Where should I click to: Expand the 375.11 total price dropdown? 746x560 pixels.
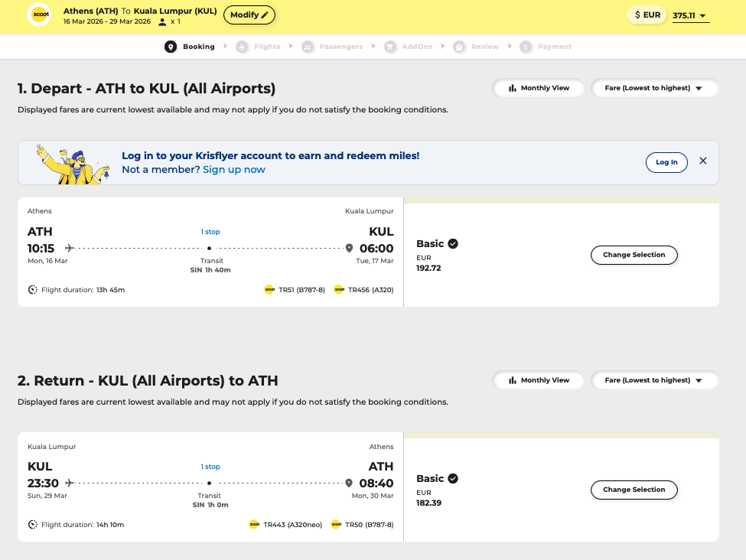[x=690, y=15]
